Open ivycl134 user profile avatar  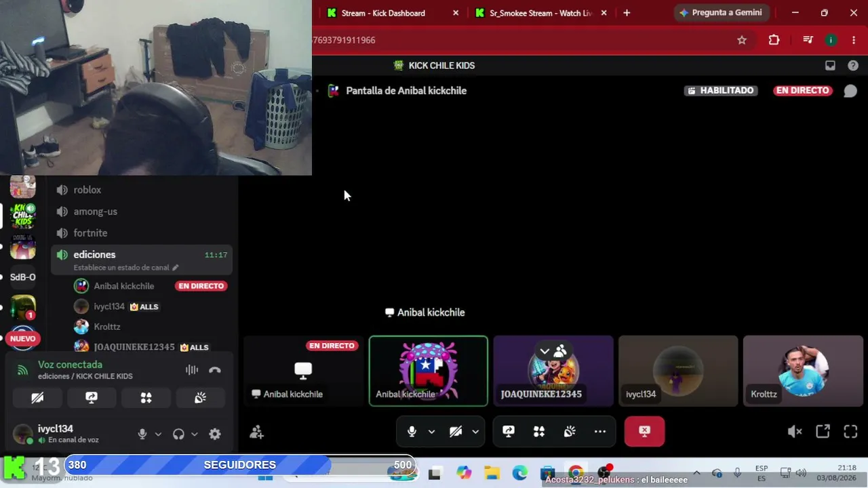23,434
